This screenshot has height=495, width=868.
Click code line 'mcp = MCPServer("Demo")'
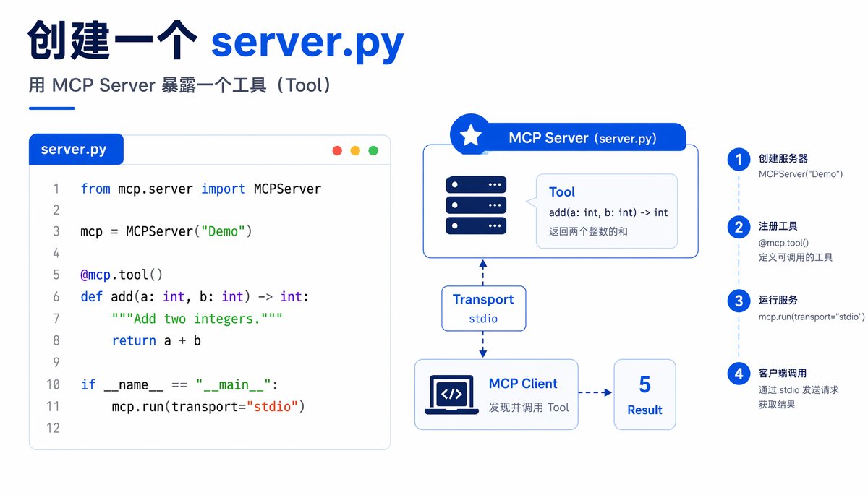[x=166, y=232]
